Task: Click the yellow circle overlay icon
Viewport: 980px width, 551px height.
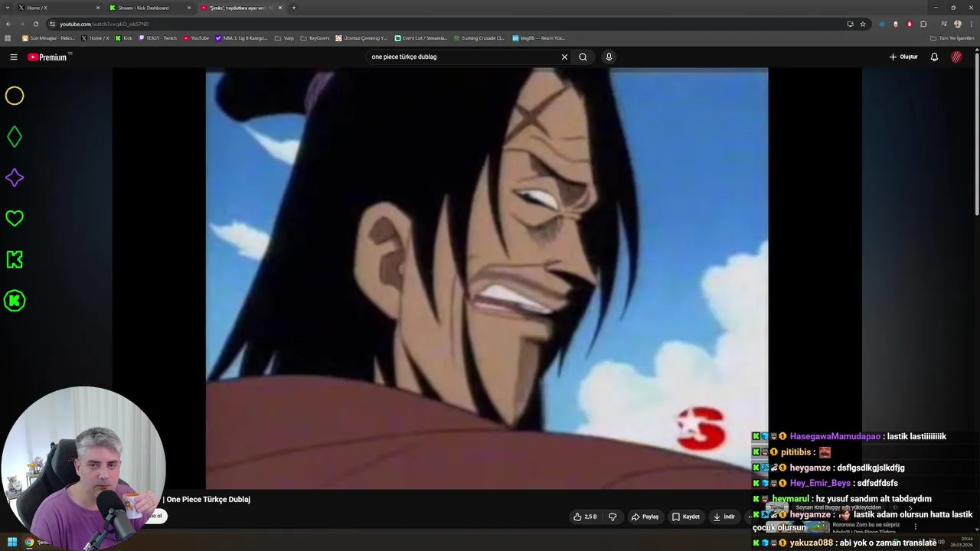Action: coord(15,96)
